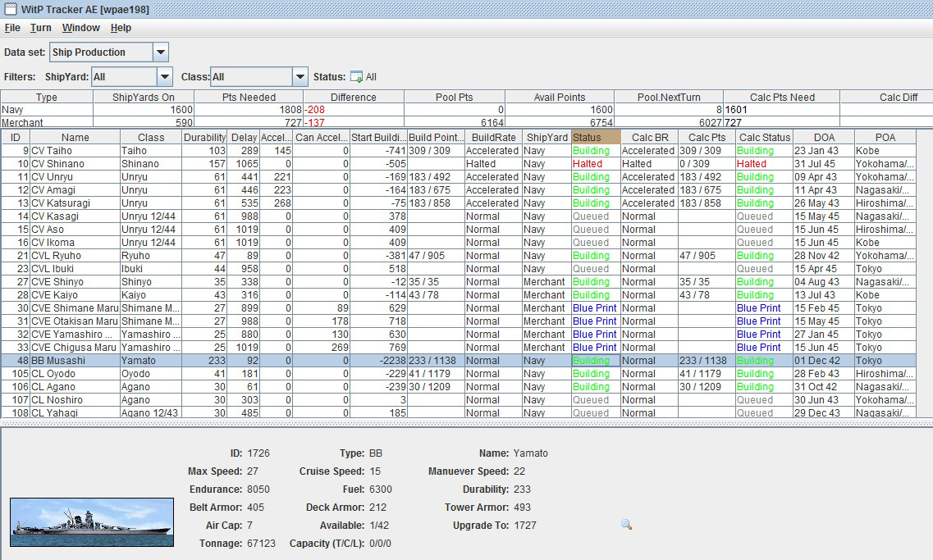The image size is (933, 560).
Task: Select the CV Shinano ship name
Action: point(57,164)
